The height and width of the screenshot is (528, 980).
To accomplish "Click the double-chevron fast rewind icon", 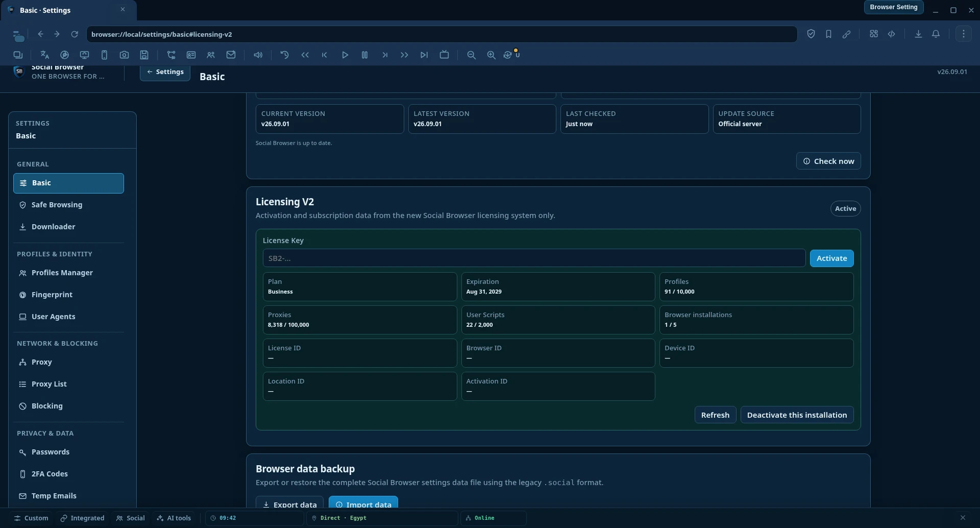I will tap(305, 55).
